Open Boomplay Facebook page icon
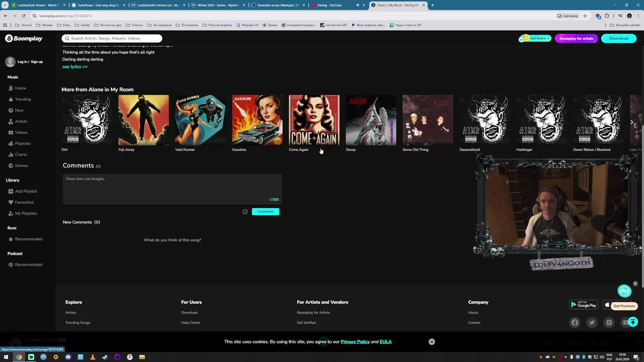This screenshot has height=362, width=644. tap(575, 323)
